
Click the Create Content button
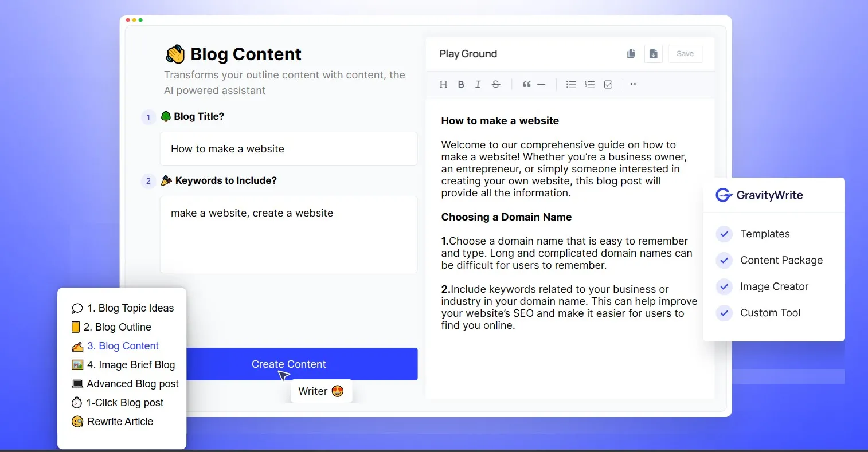click(x=289, y=364)
